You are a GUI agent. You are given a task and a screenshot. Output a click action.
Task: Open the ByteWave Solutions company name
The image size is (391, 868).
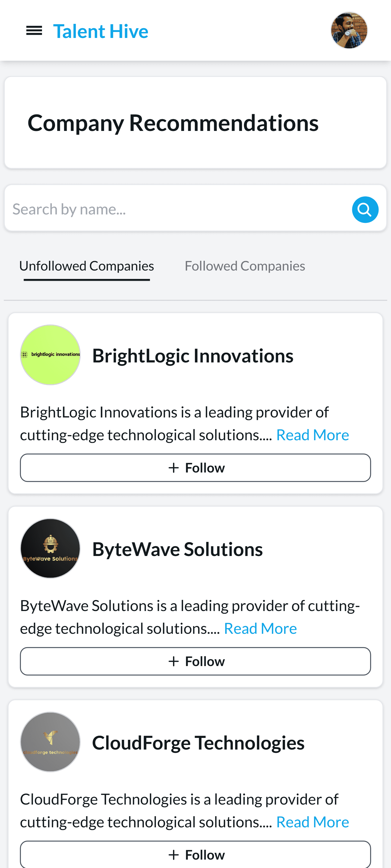coord(177,549)
